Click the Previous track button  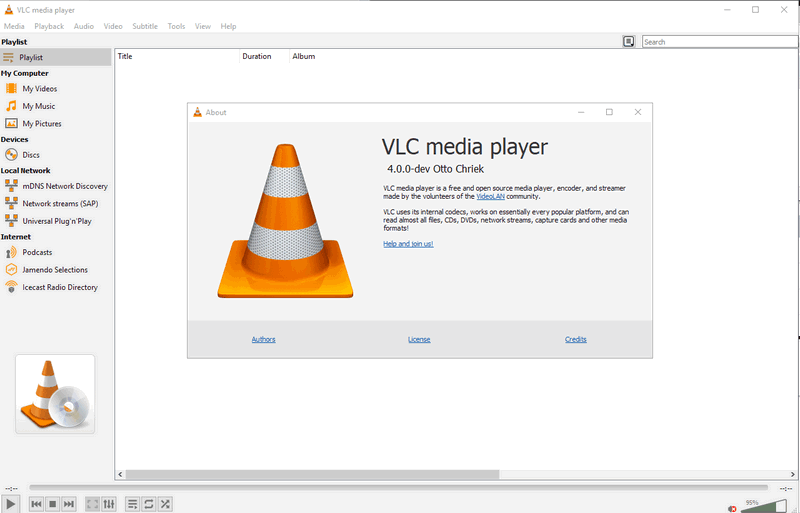pyautogui.click(x=36, y=504)
